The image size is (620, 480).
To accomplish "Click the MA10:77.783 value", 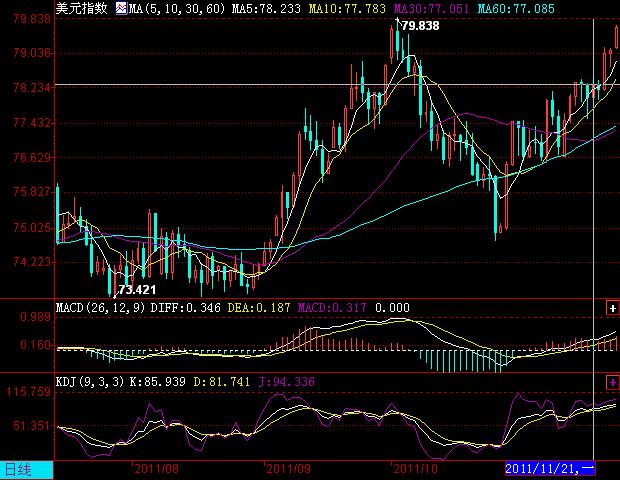I will 347,8.
